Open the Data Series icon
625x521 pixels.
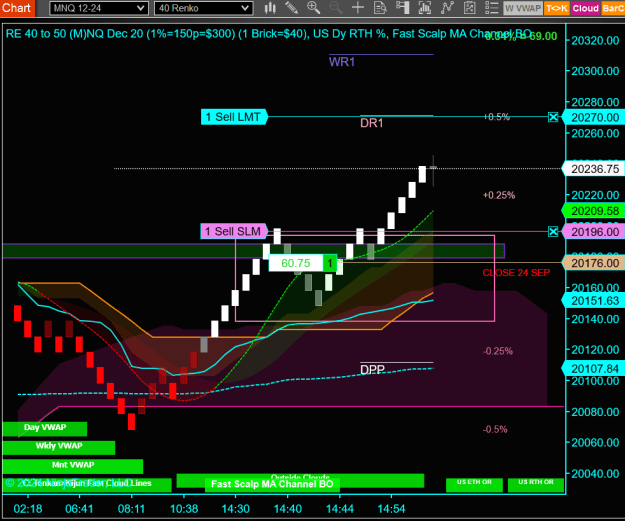[x=425, y=8]
